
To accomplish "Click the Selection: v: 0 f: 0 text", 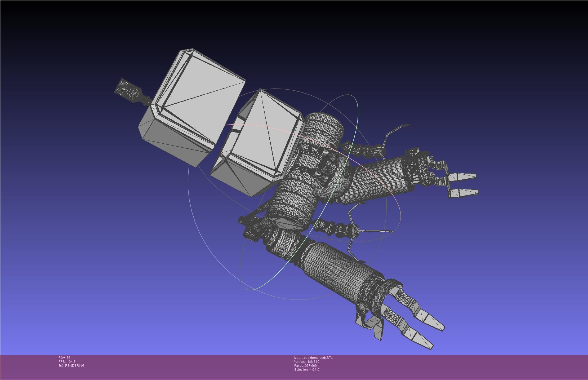I will (306, 370).
